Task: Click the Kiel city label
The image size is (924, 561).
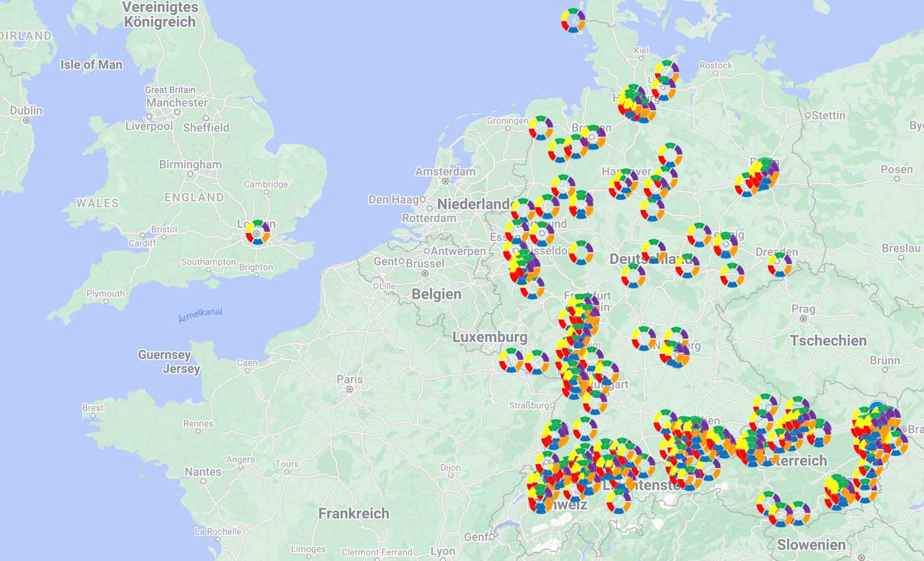Action: 641,50
